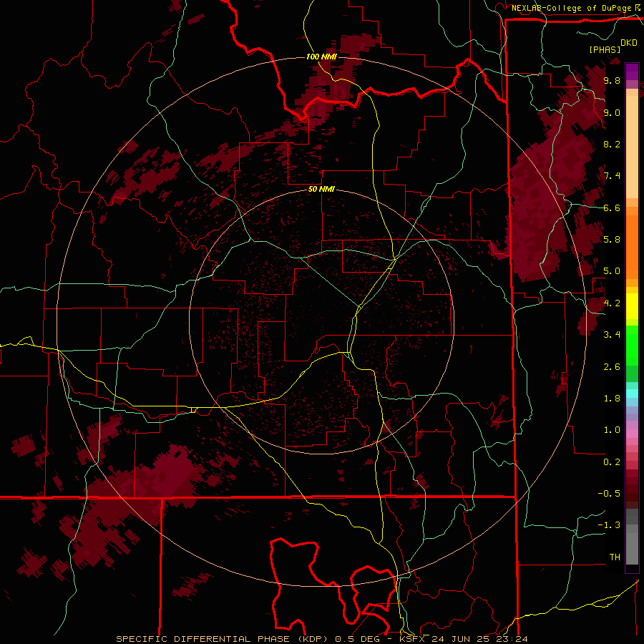Click the 2.6 value on the scale

click(612, 367)
